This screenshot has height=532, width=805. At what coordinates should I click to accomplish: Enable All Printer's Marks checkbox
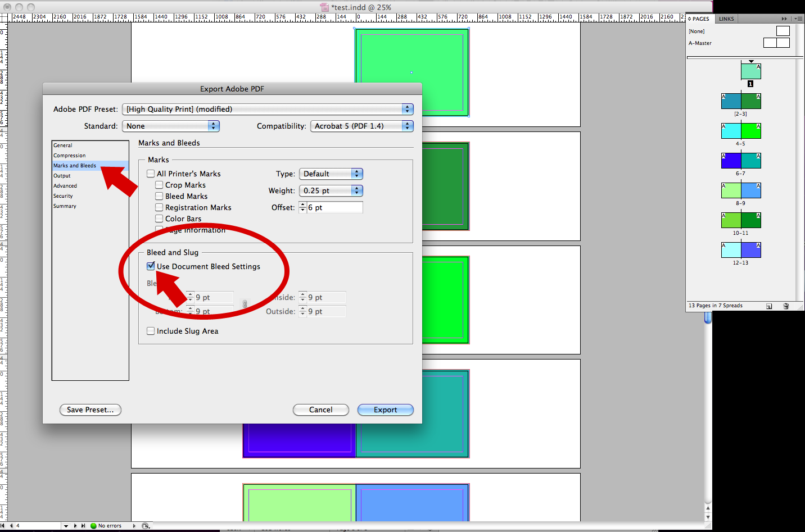click(151, 174)
